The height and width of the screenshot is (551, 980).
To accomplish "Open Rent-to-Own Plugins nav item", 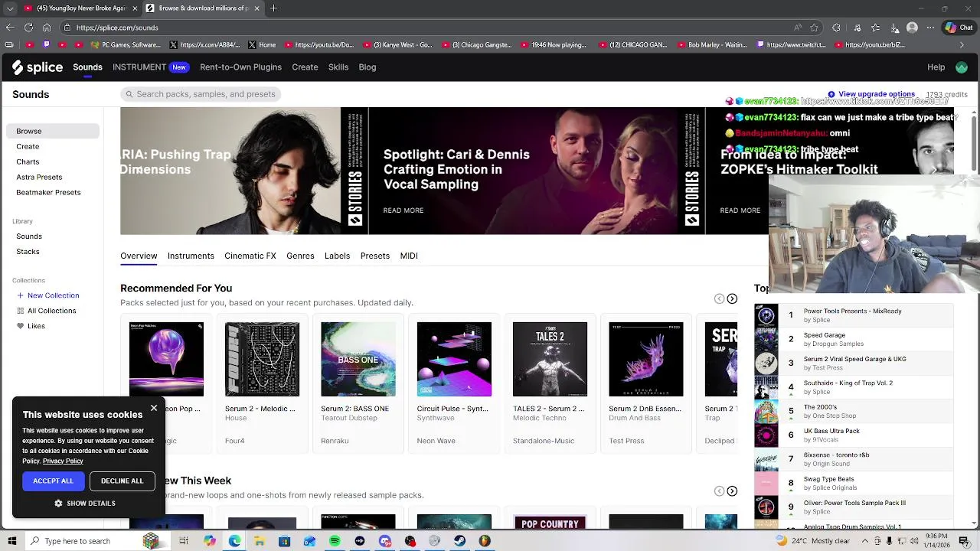I will 240,67.
